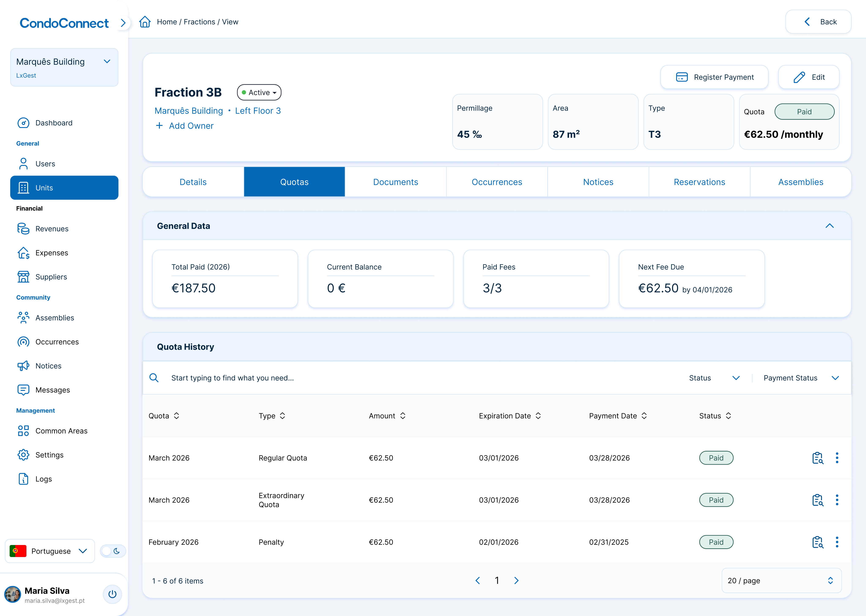Switch to the Documents tab

click(x=395, y=182)
